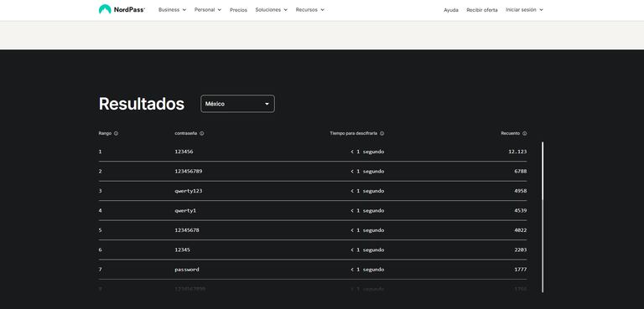Click the count 1777
644x309 pixels.
pyautogui.click(x=521, y=270)
